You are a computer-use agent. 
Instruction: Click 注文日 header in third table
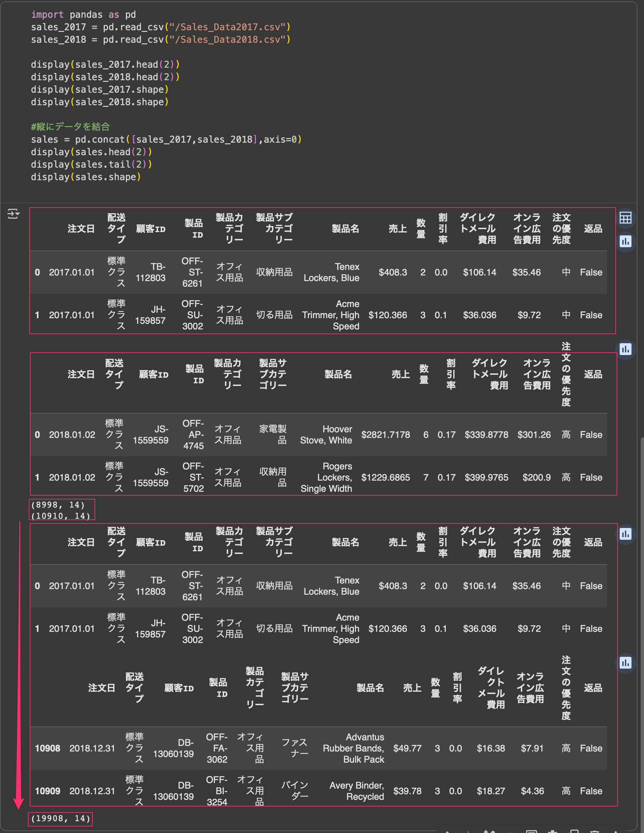tap(81, 542)
